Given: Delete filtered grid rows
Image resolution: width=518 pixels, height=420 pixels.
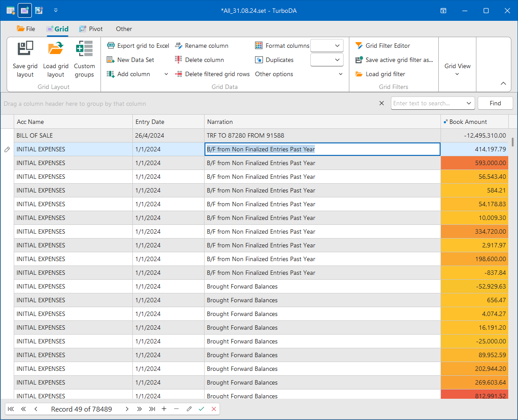Looking at the screenshot, I should 213,74.
